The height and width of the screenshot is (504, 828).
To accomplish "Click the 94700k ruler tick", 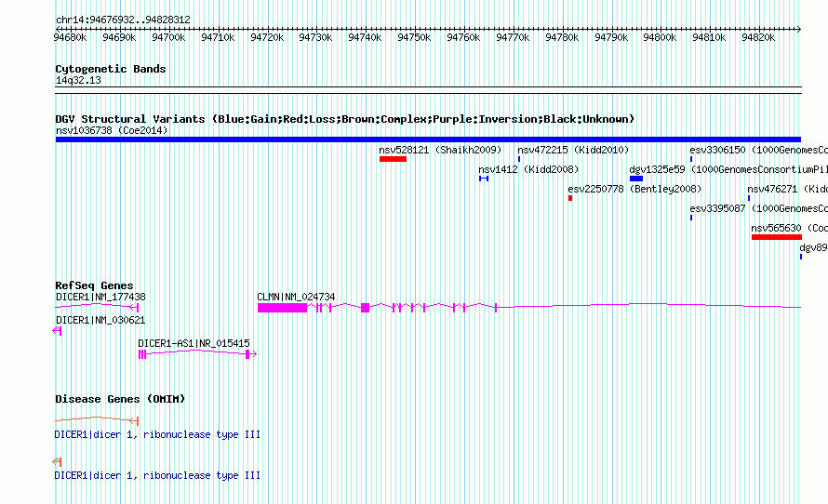I will click(x=168, y=37).
